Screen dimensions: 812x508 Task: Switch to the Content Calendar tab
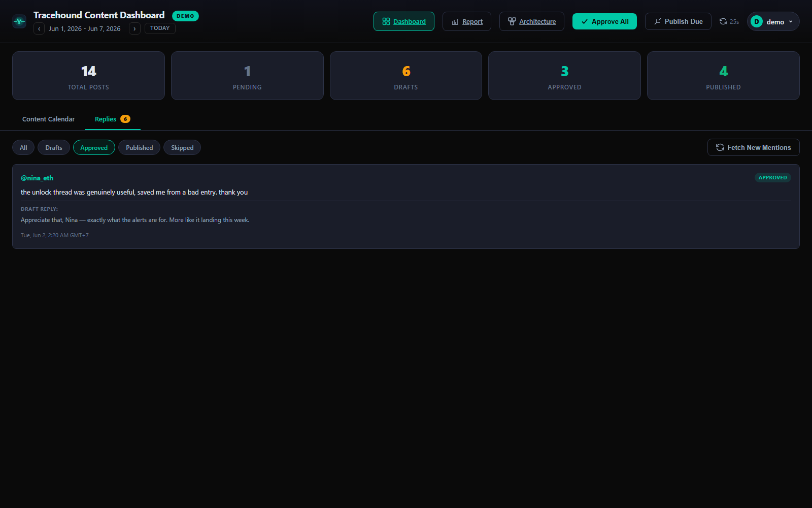point(48,119)
